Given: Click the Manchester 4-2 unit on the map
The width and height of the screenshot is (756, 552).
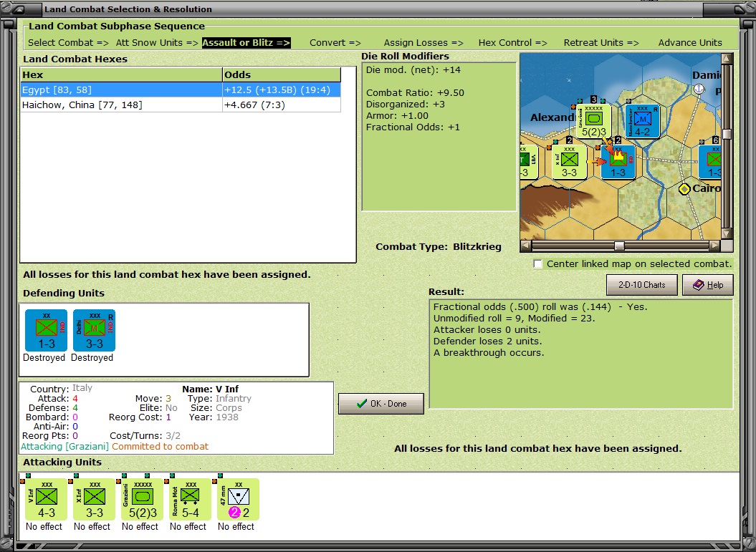Looking at the screenshot, I should tap(642, 122).
